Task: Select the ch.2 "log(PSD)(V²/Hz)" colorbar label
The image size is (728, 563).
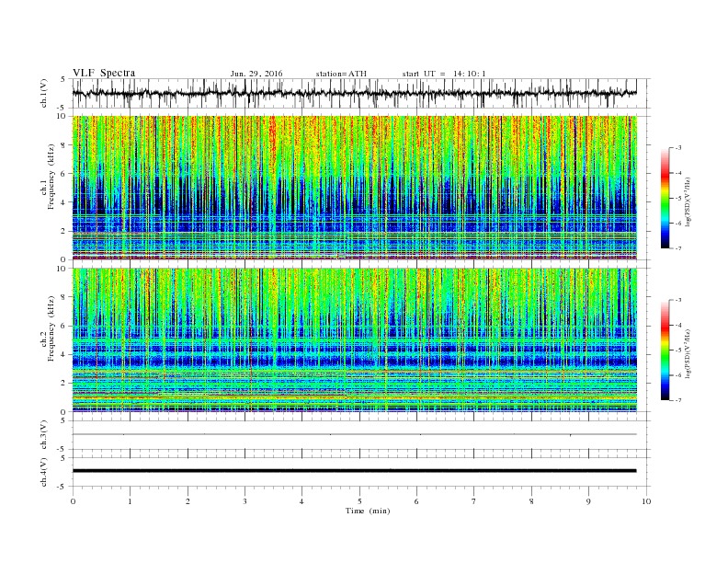Action: [688, 353]
